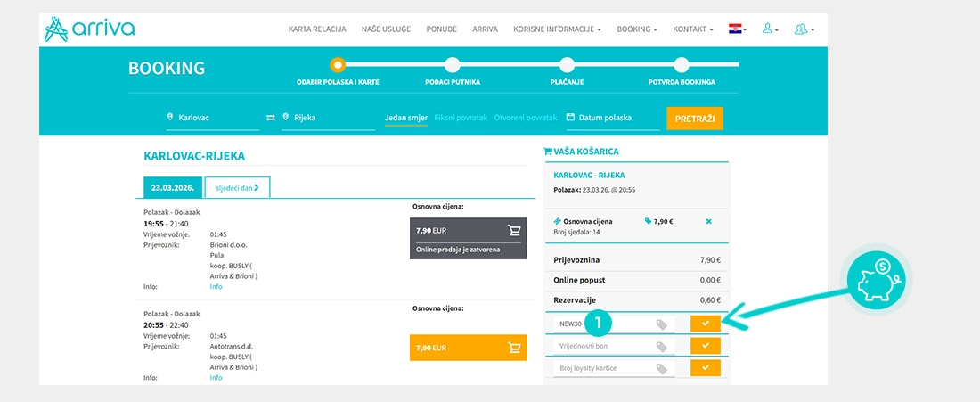Click the Prijevoznina 7,90 € row
Screen dimensions: 980x402
pyautogui.click(x=637, y=260)
